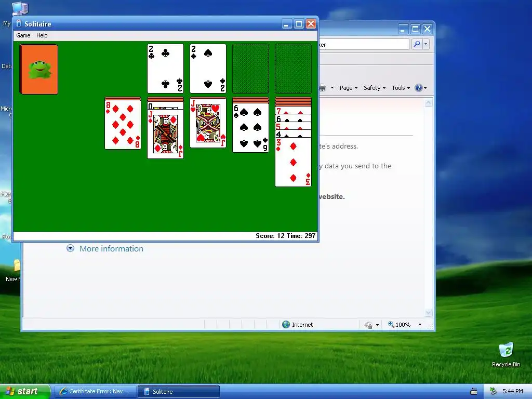Minimize the browser window

[x=403, y=29]
